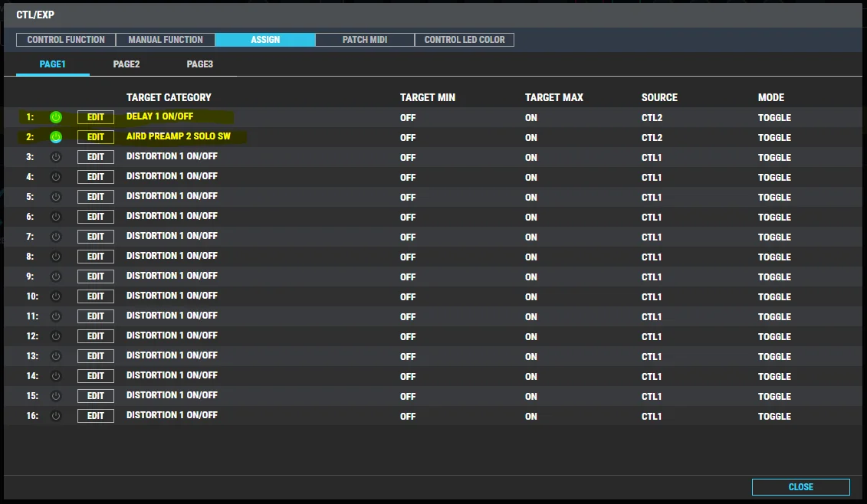The width and height of the screenshot is (867, 504).
Task: Click EDIT button on assign row 10
Action: click(96, 296)
